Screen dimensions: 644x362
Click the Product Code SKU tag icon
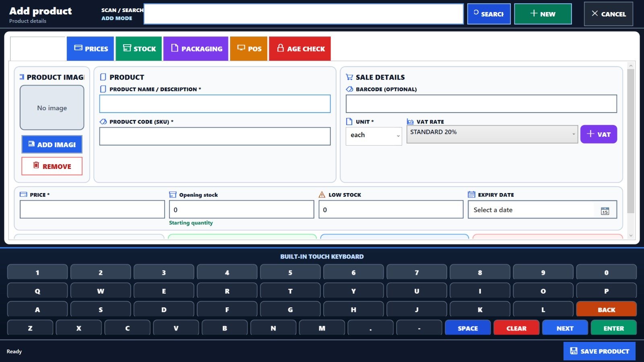pyautogui.click(x=103, y=122)
